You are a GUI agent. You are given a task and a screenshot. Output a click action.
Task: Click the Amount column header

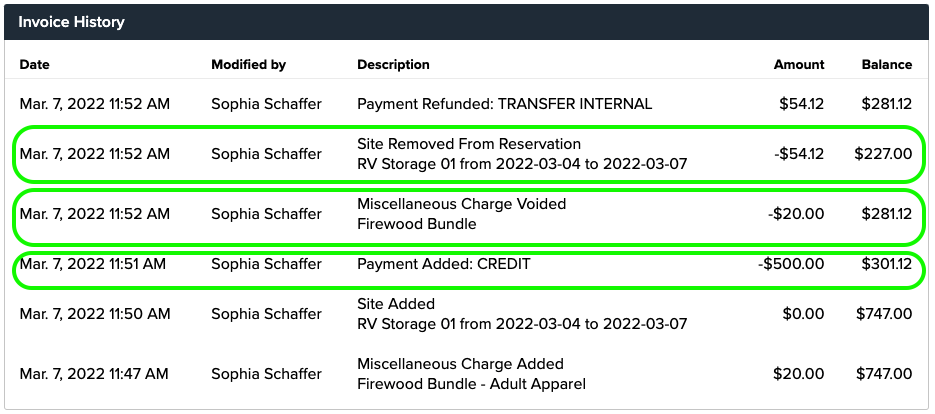[799, 65]
